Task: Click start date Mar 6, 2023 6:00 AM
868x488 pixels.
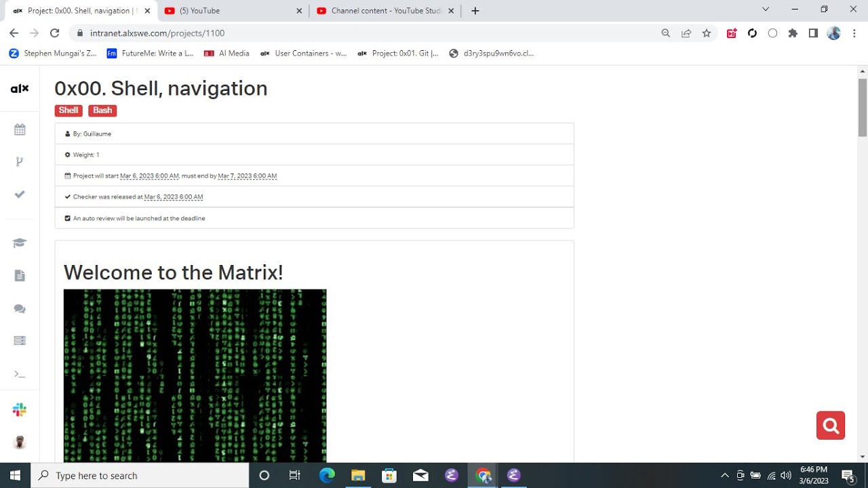Action: 149,176
